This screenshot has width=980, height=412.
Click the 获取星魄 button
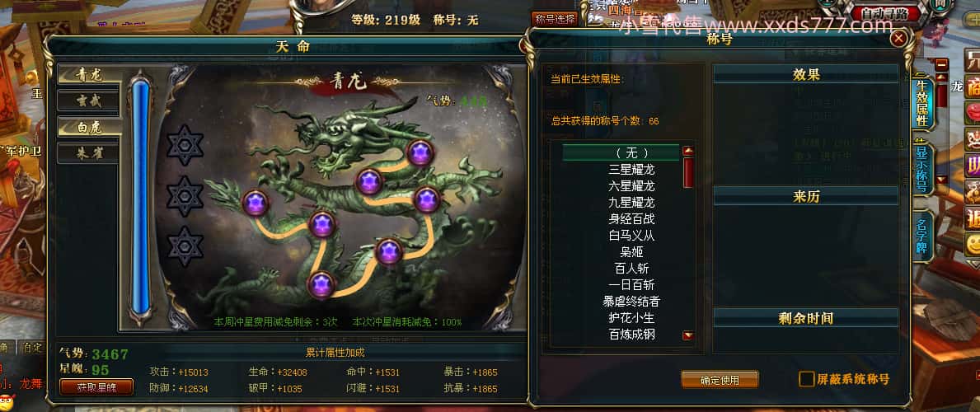point(96,387)
